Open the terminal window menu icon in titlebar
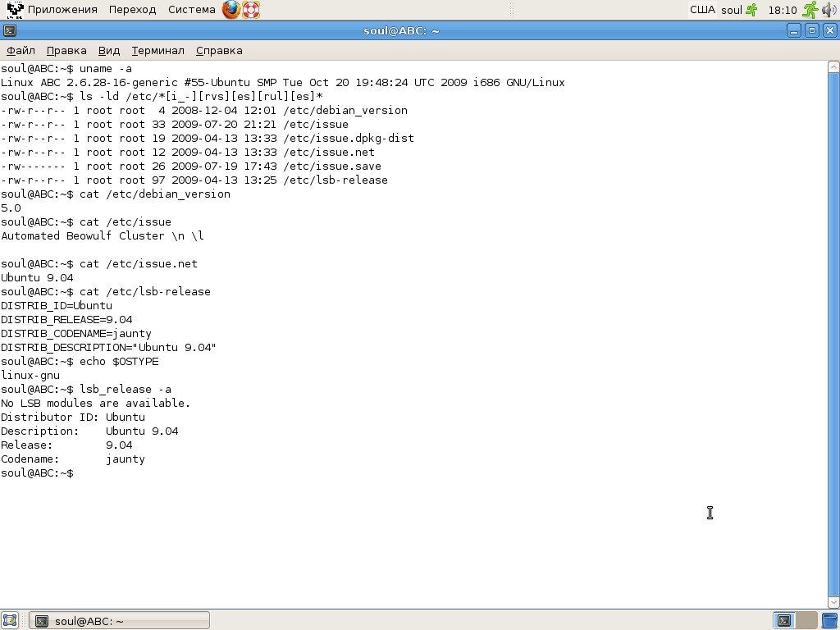This screenshot has height=630, width=840. coord(10,30)
